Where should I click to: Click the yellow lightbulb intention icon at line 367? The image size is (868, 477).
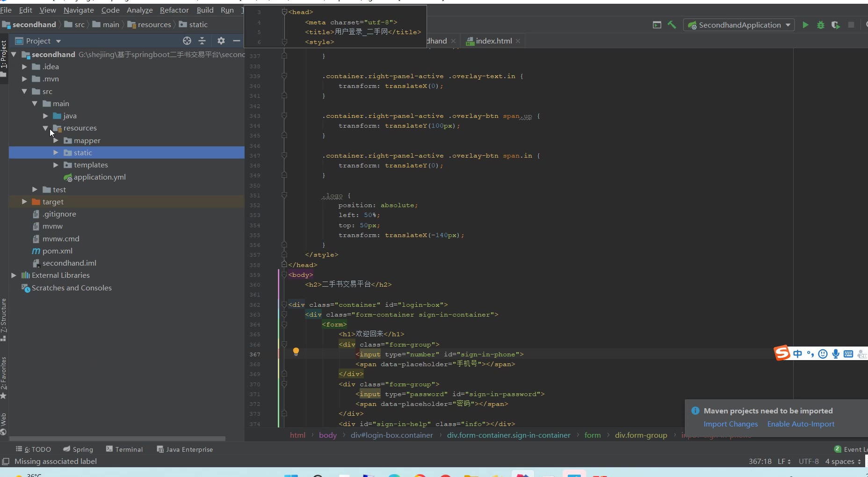(296, 352)
